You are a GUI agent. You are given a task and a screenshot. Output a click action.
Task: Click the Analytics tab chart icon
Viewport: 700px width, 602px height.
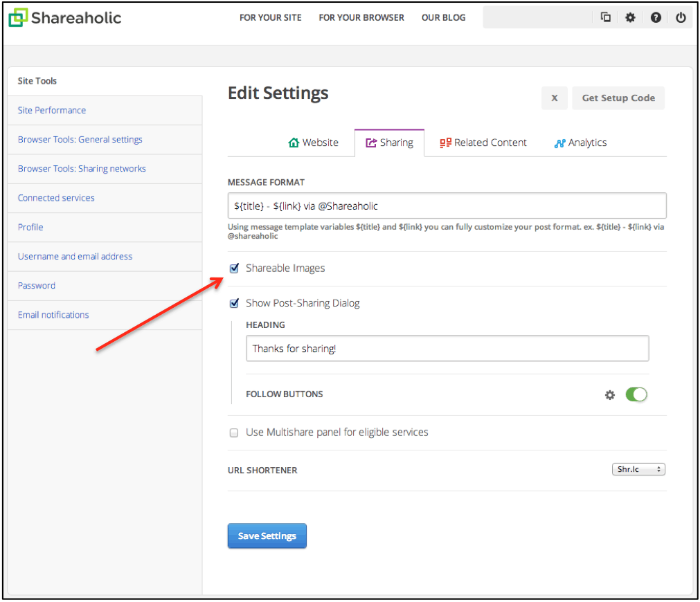coord(559,143)
